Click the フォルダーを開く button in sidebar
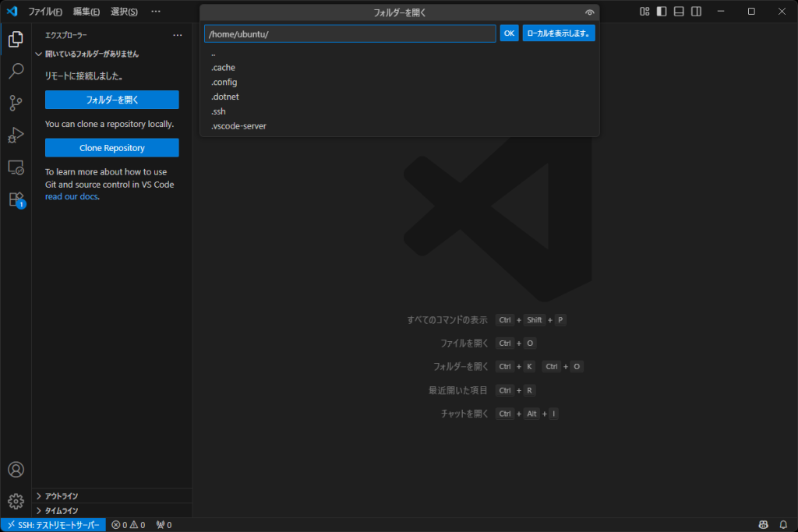The image size is (798, 532). 112,100
